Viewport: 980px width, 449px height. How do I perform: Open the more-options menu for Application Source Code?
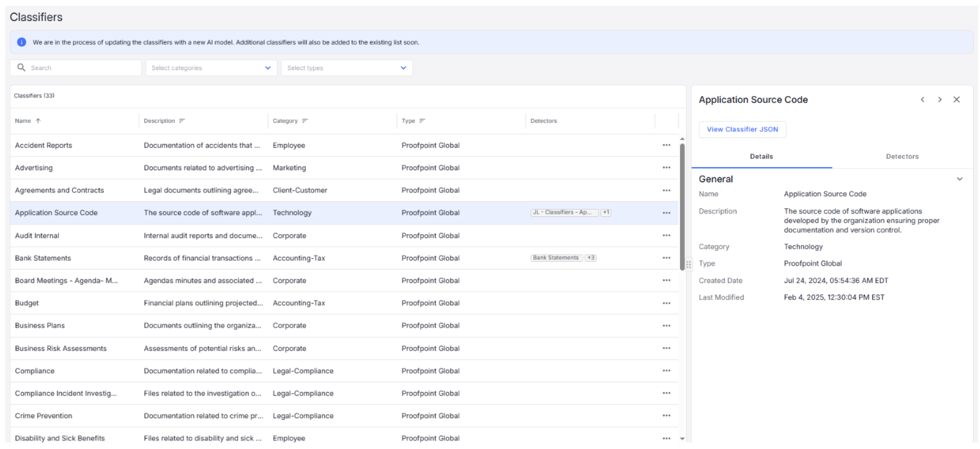[666, 213]
